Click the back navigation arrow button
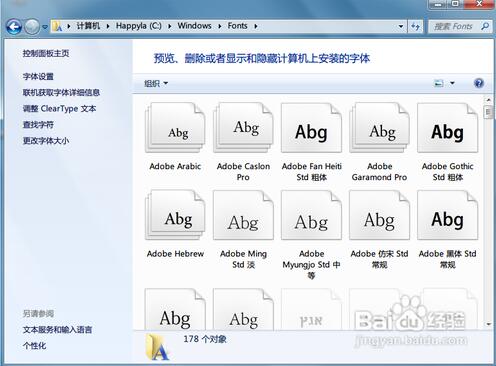This screenshot has width=496, height=366. [x=14, y=27]
